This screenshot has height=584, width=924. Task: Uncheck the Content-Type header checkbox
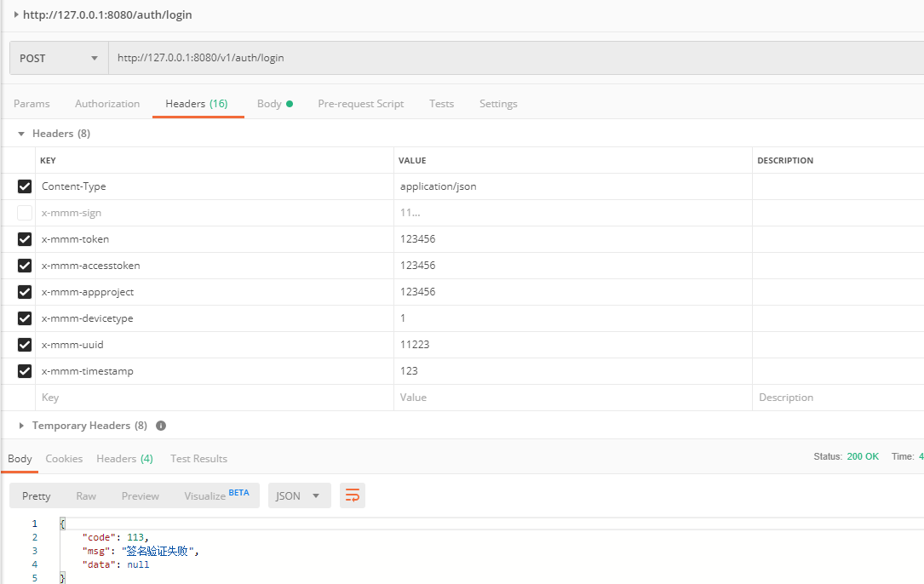click(24, 186)
